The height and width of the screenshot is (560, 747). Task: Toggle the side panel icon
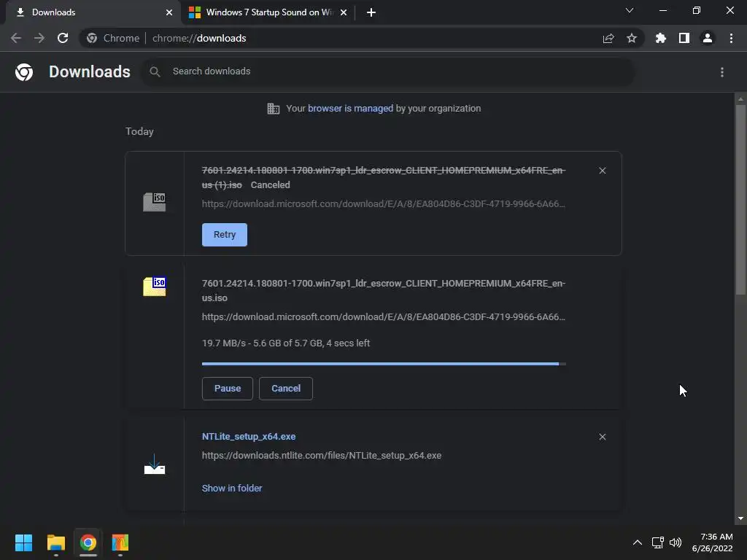click(684, 38)
